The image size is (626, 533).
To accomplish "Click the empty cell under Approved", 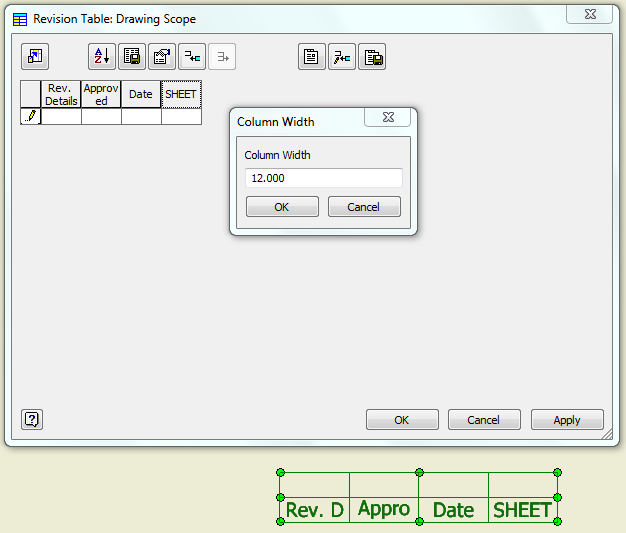I will (x=101, y=117).
